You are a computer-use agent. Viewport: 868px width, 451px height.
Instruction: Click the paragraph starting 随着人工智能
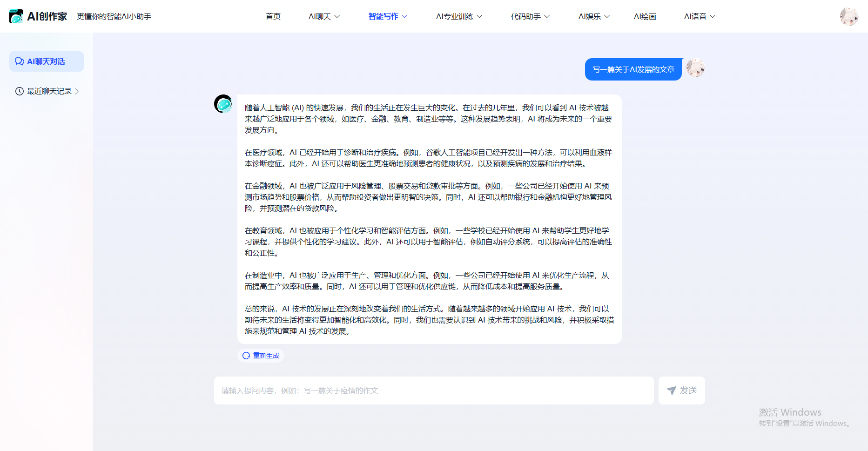428,119
